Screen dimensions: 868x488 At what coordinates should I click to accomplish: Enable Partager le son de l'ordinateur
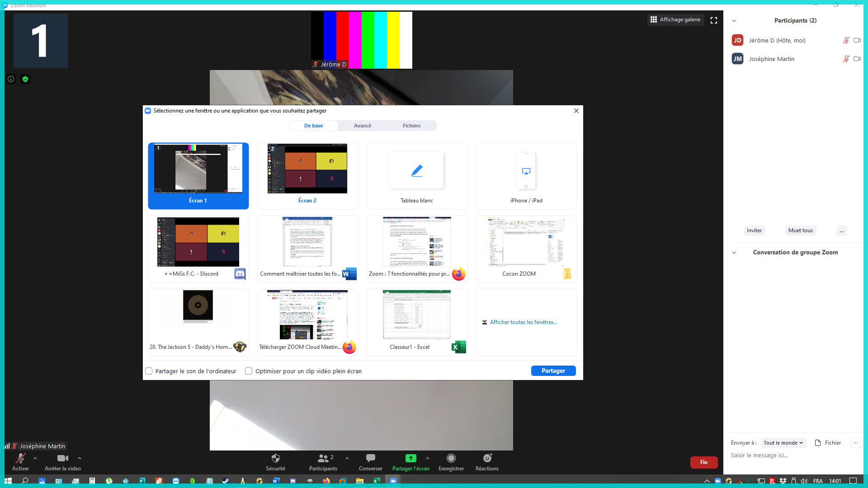[x=149, y=371]
